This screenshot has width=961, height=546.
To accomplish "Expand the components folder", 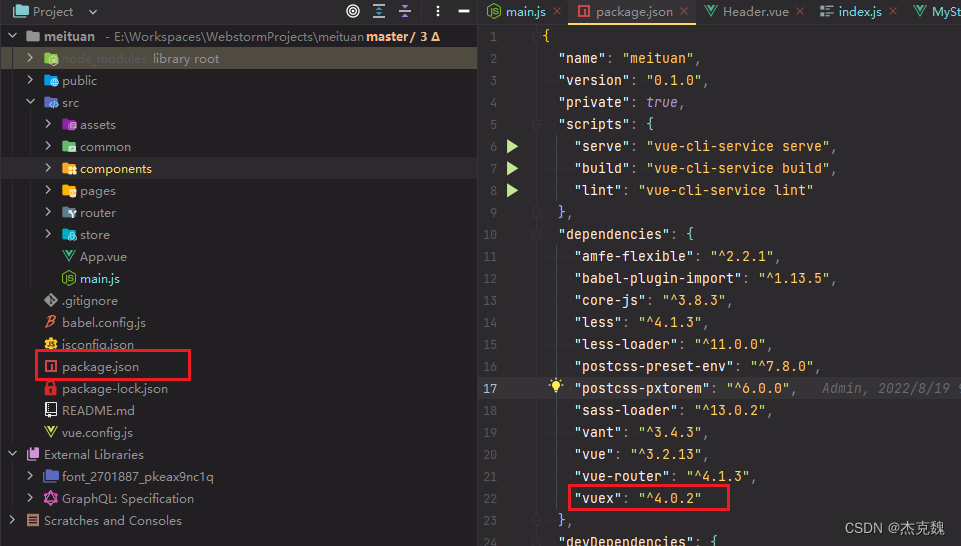I will tap(48, 169).
